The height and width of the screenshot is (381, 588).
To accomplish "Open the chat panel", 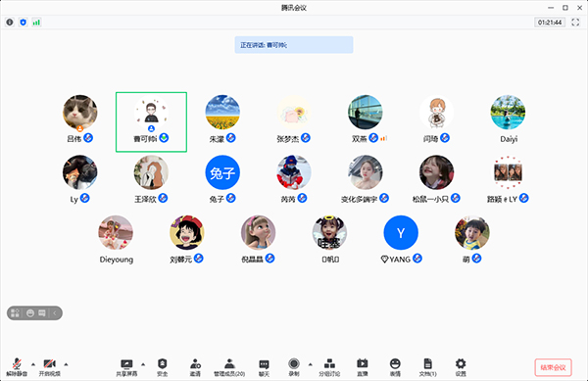I will click(x=264, y=366).
